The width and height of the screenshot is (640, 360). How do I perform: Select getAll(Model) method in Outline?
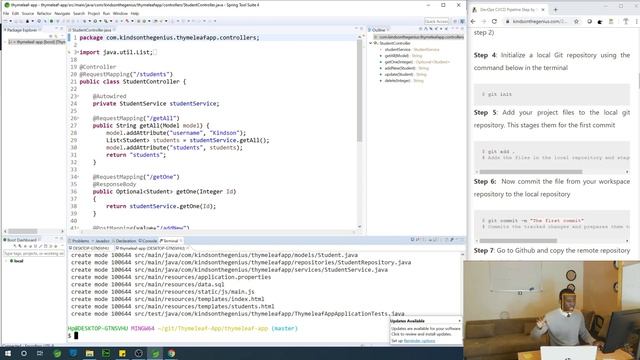pos(402,56)
